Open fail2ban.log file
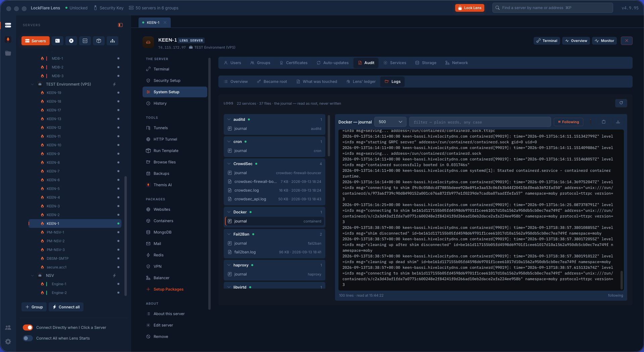The image size is (644, 352). pyautogui.click(x=274, y=252)
